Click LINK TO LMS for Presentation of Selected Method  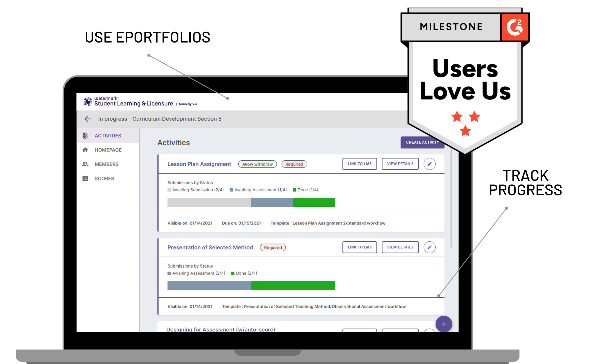(x=360, y=247)
